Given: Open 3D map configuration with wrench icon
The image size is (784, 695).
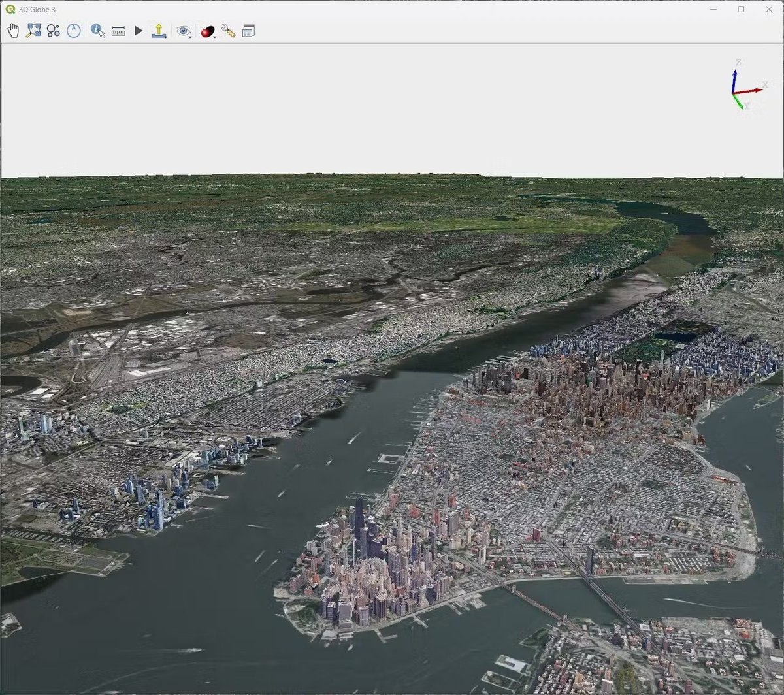Looking at the screenshot, I should pyautogui.click(x=228, y=29).
